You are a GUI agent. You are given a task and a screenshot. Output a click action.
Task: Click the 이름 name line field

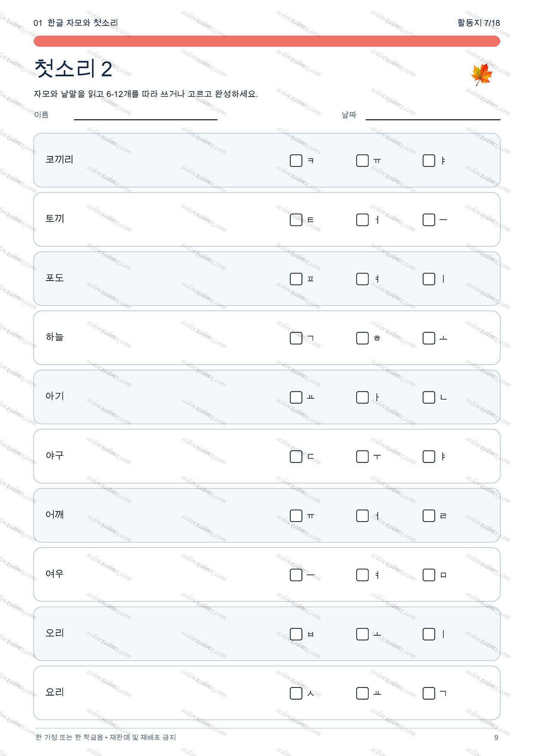coord(146,115)
